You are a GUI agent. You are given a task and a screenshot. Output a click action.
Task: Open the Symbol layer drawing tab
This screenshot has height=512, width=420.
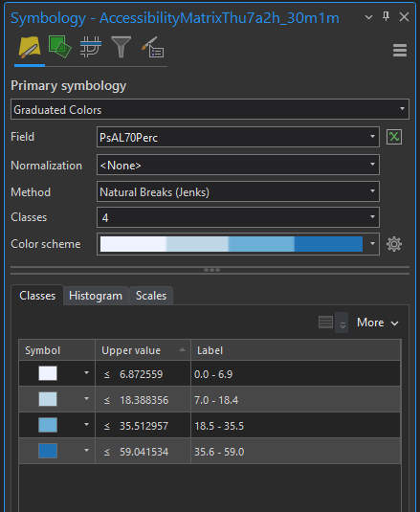pos(91,47)
